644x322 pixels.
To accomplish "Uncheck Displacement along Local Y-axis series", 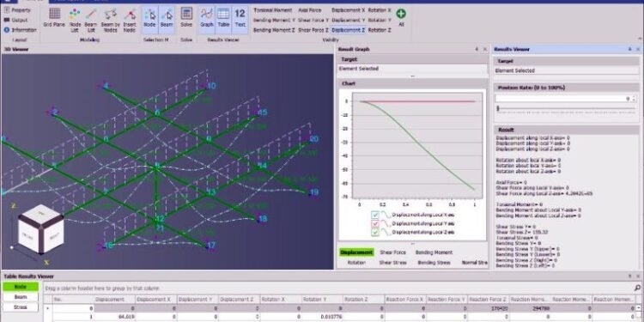I will [x=375, y=223].
